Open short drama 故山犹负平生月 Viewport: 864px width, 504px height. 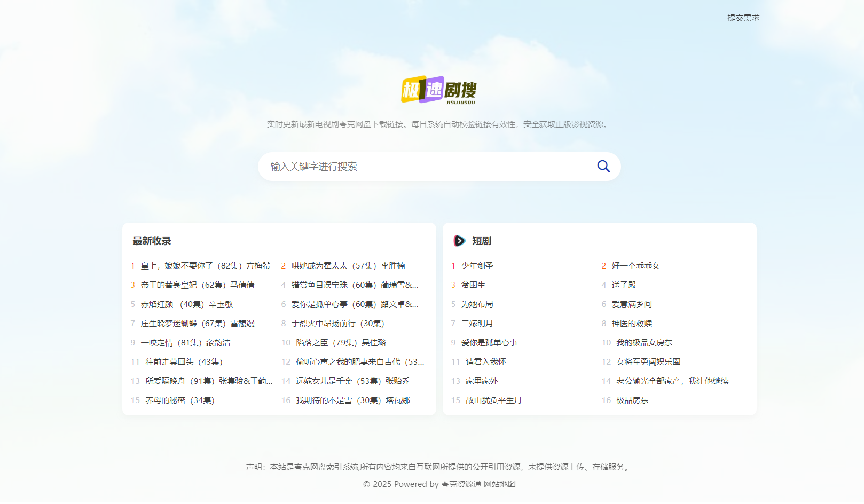[x=494, y=400]
